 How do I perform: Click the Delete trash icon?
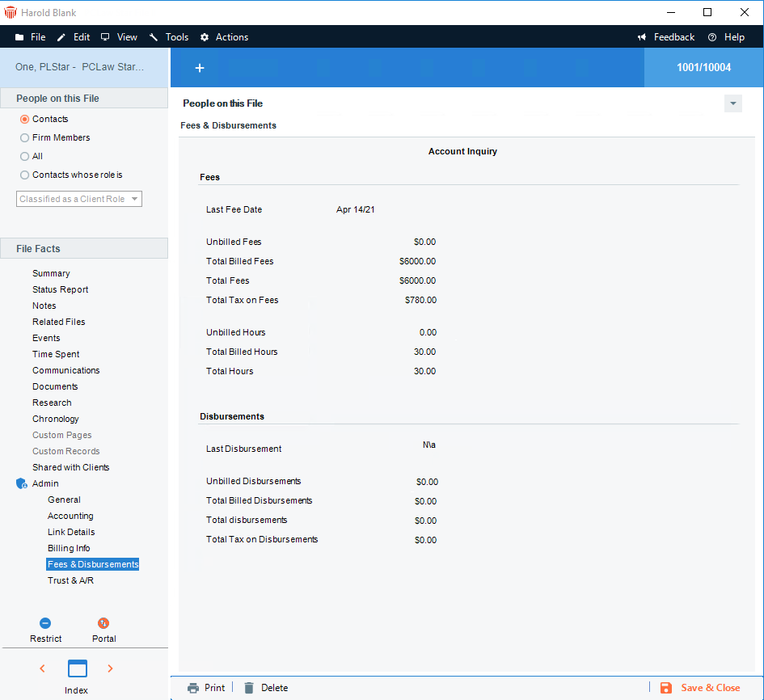tap(249, 688)
